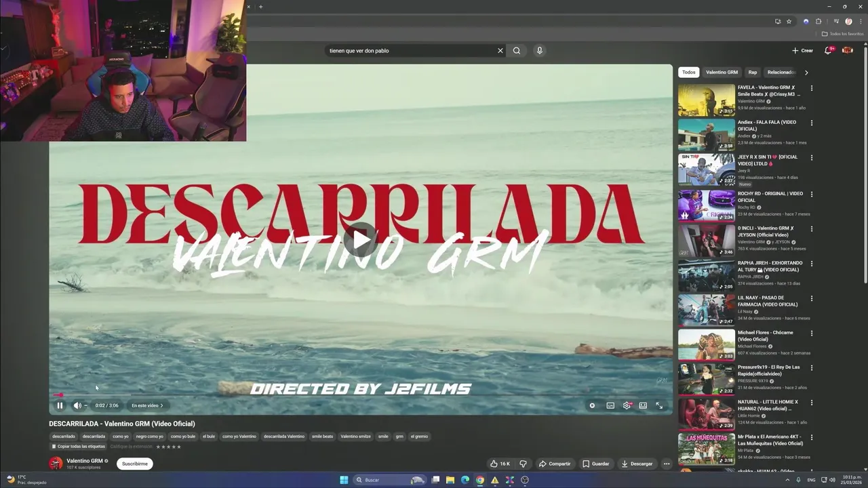Open the Mr Plata - Las Muñequitas video thumbnail
The image size is (868, 488).
click(x=707, y=449)
